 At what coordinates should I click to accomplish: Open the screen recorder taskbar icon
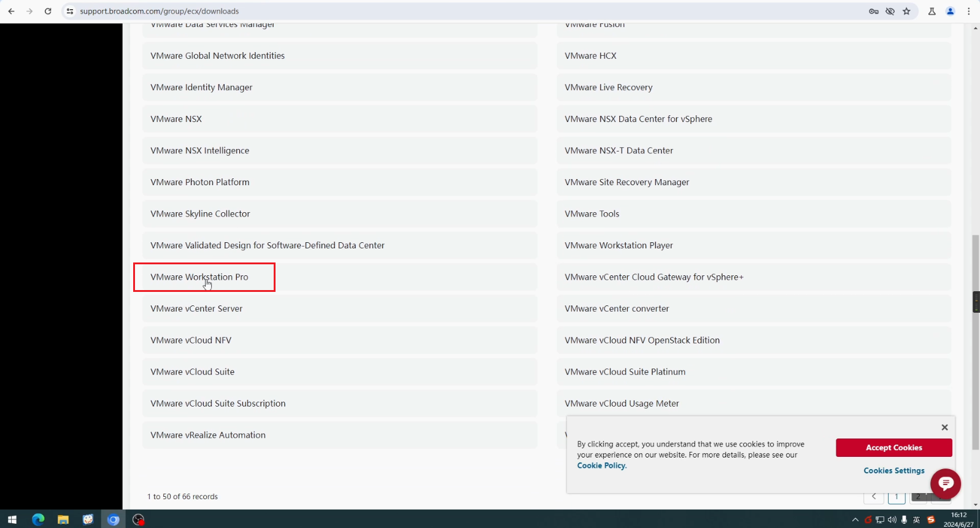(x=139, y=519)
